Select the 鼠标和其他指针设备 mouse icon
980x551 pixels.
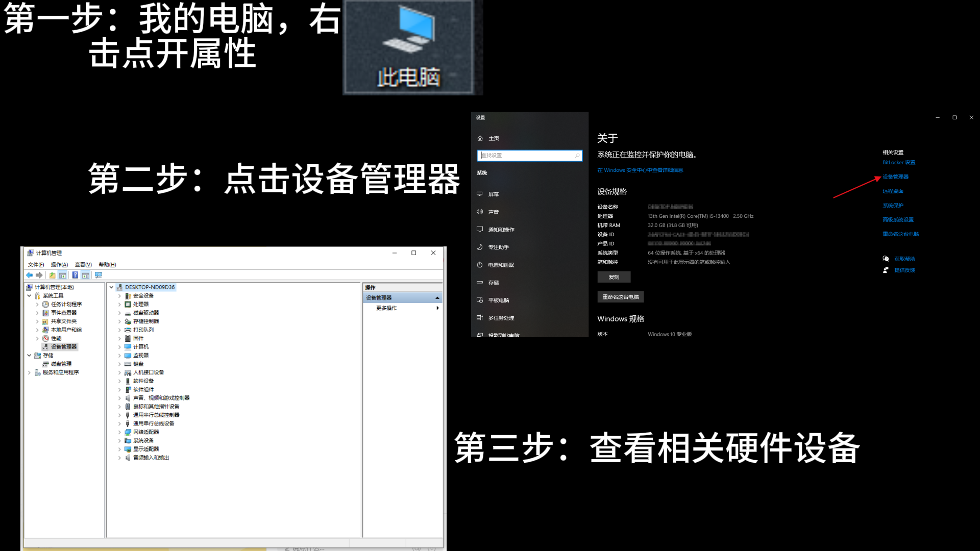pyautogui.click(x=128, y=407)
